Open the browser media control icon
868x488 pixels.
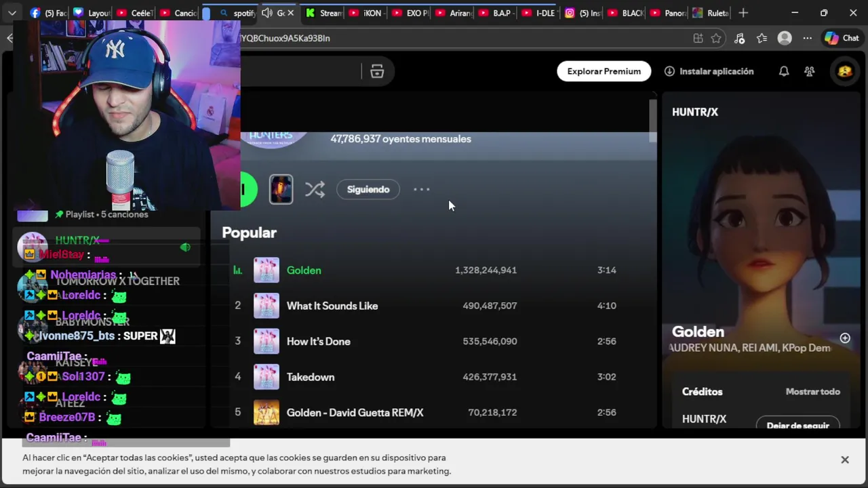tap(739, 39)
